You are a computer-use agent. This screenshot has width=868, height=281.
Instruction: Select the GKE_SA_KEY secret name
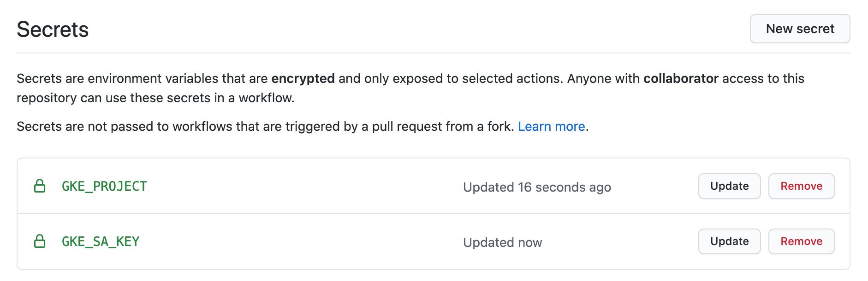coord(101,241)
